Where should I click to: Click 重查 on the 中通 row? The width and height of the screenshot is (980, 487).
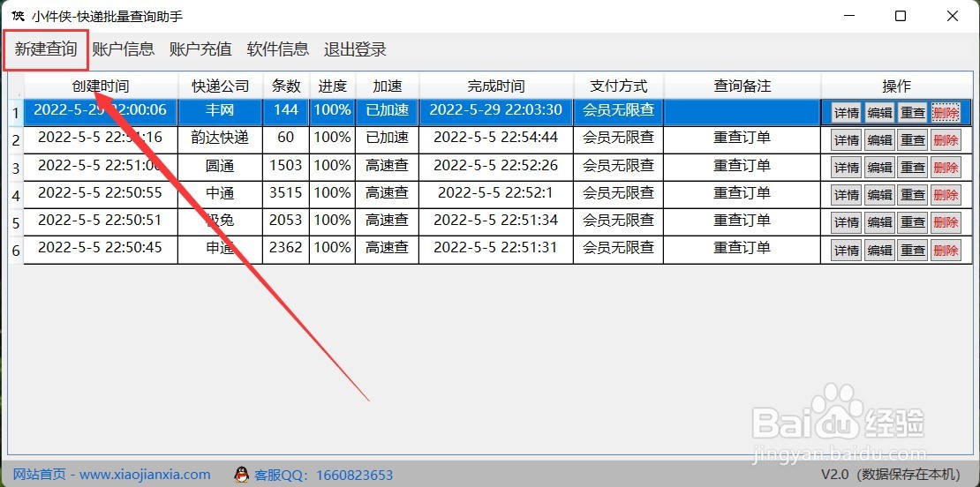913,195
